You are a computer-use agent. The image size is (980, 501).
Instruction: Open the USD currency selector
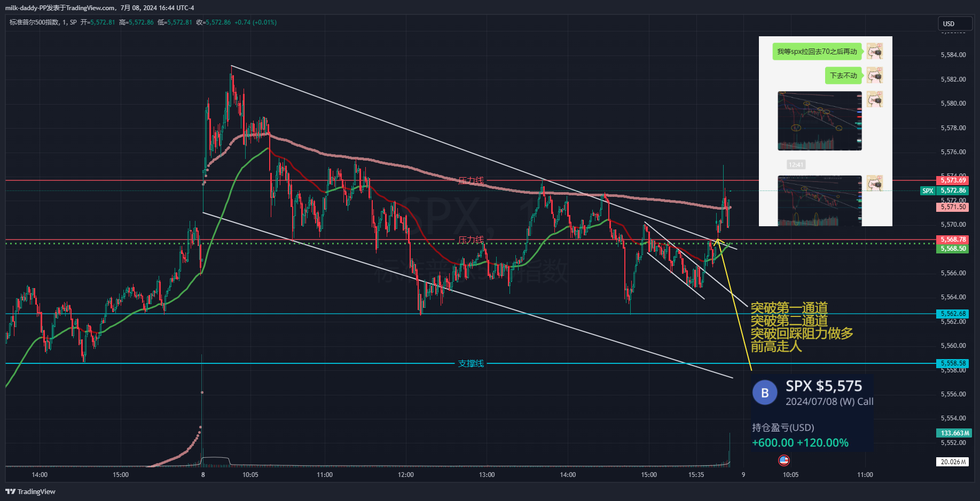955,23
